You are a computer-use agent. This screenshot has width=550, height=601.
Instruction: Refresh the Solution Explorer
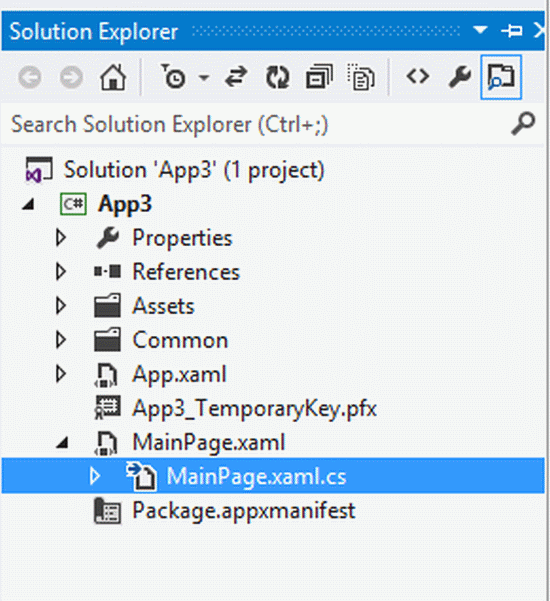point(277,77)
